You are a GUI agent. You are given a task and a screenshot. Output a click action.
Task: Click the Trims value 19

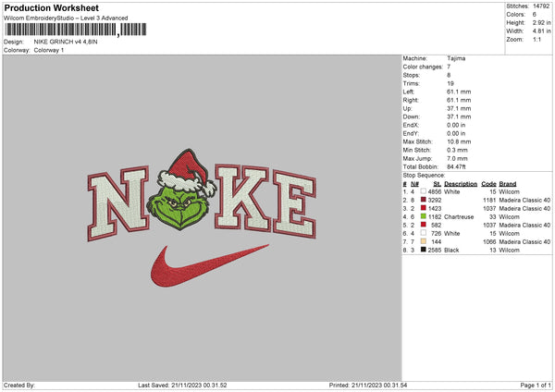click(x=450, y=83)
